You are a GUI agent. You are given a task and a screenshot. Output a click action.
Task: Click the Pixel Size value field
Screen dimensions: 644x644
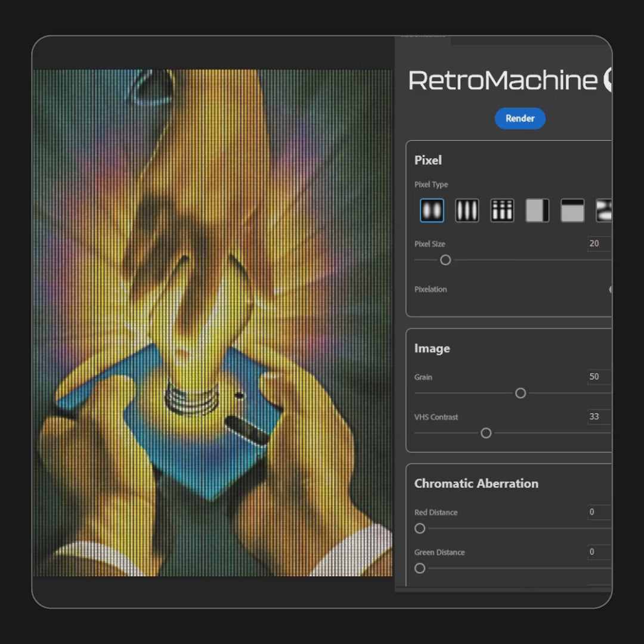coord(599,244)
